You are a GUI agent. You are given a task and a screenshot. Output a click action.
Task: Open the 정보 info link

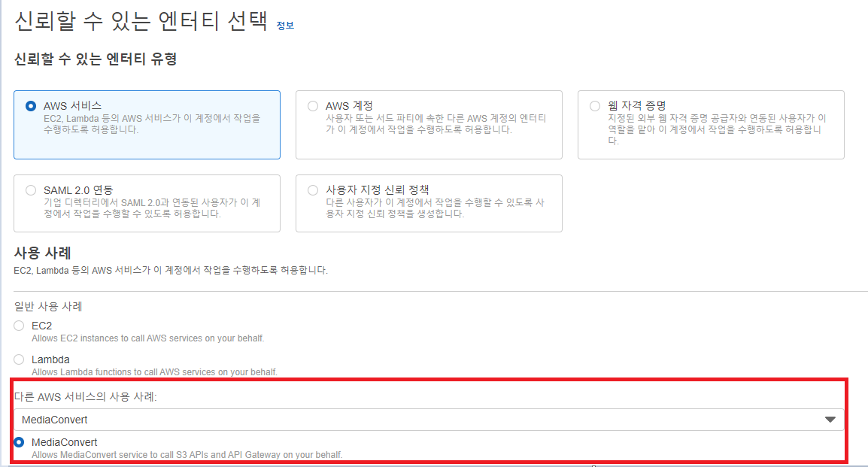(x=285, y=26)
